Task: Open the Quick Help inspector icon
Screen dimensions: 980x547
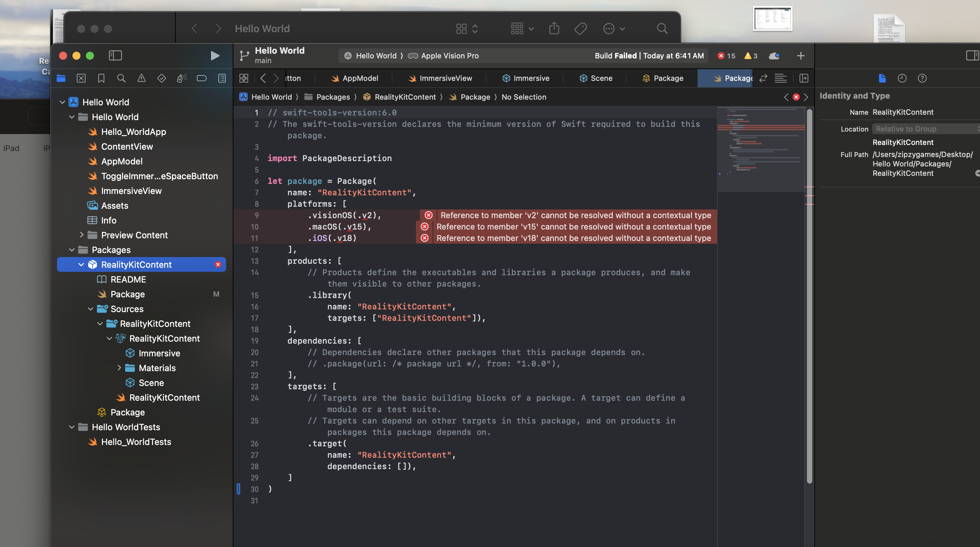Action: tap(922, 78)
